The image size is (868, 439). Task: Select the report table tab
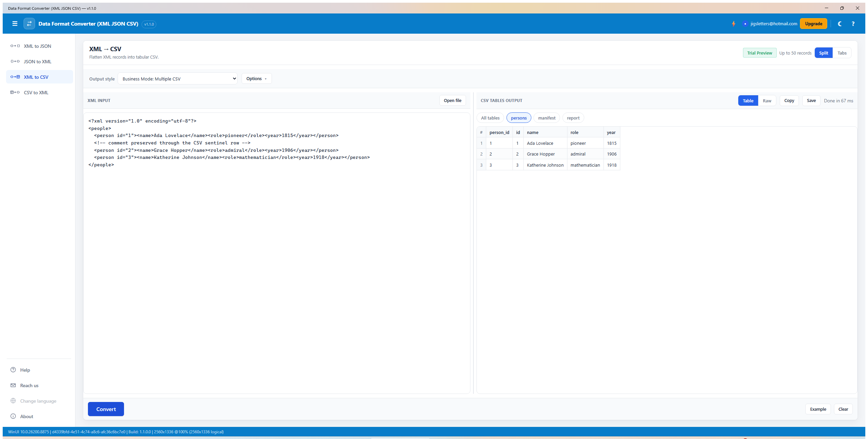click(x=573, y=118)
